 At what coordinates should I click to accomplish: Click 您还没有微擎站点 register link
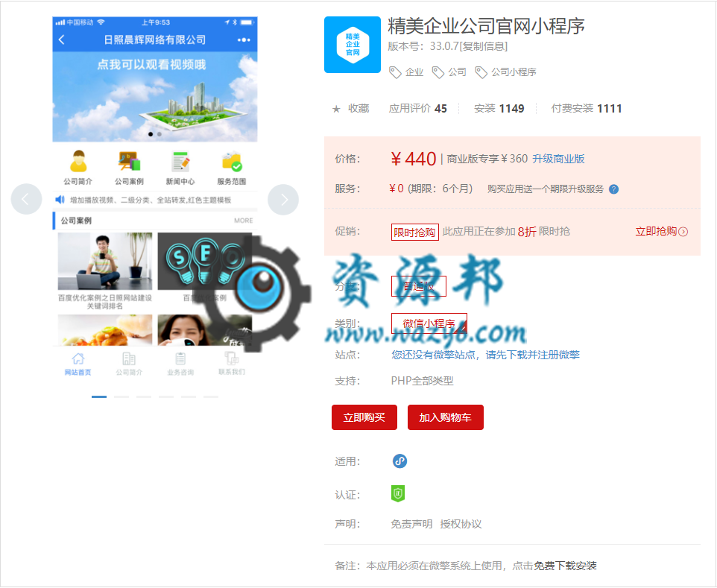point(485,355)
